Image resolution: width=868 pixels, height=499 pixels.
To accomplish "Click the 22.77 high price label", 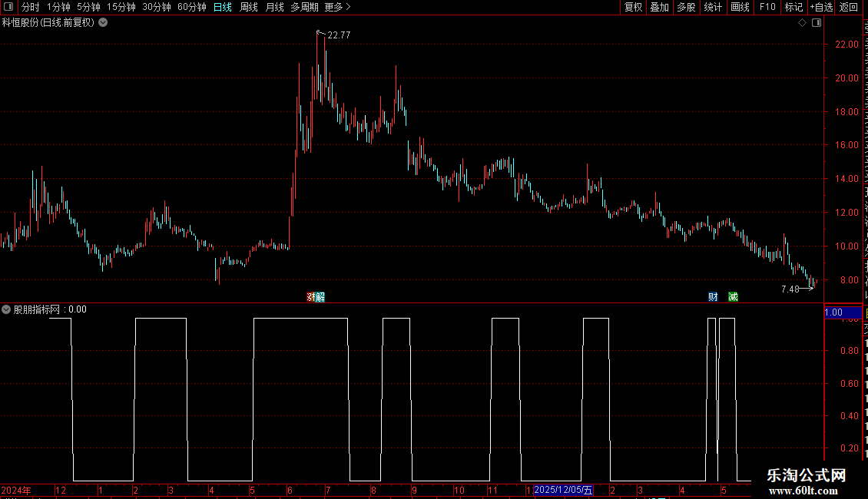I will tap(339, 35).
